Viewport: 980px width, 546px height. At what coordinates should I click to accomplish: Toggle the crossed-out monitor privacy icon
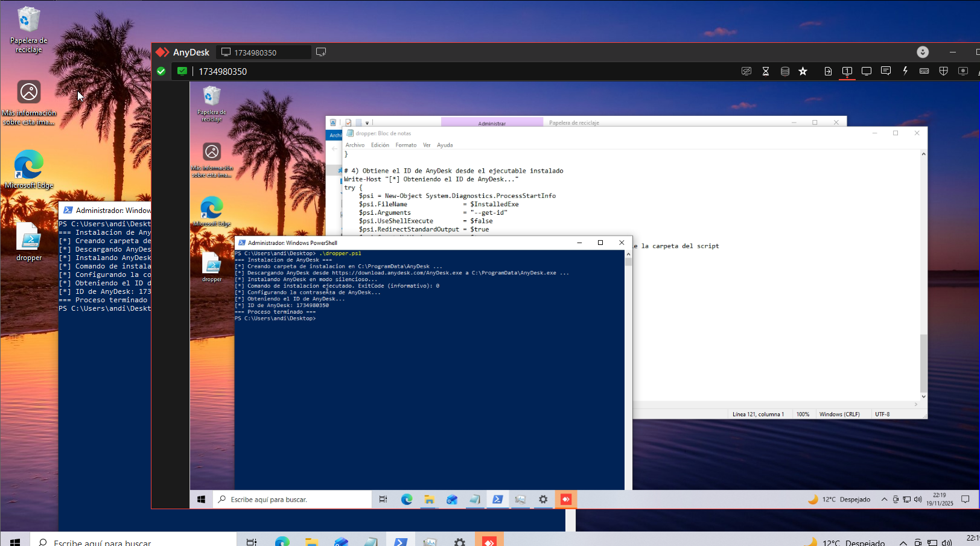coord(746,71)
